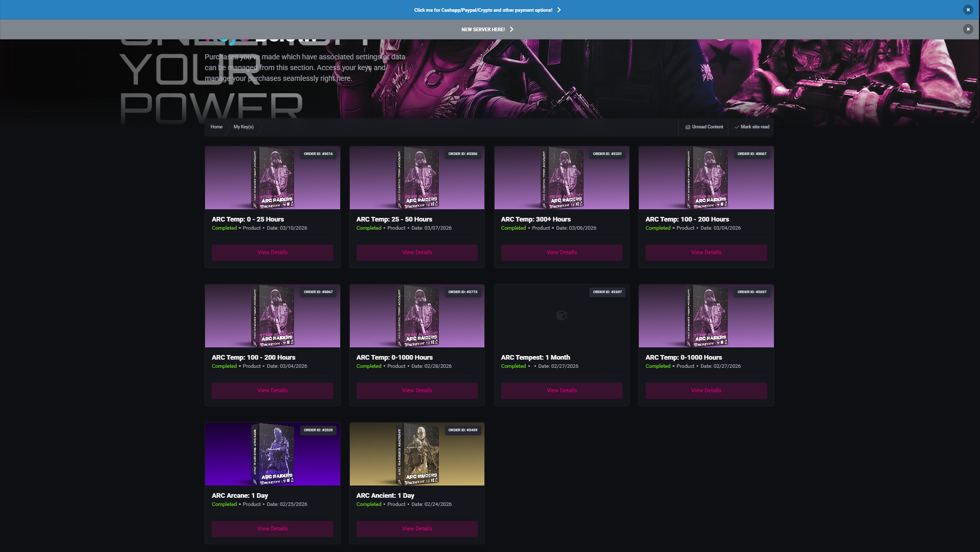View Details for ARC Arcane: 1 Day
Image resolution: width=980 pixels, height=552 pixels.
pos(272,528)
